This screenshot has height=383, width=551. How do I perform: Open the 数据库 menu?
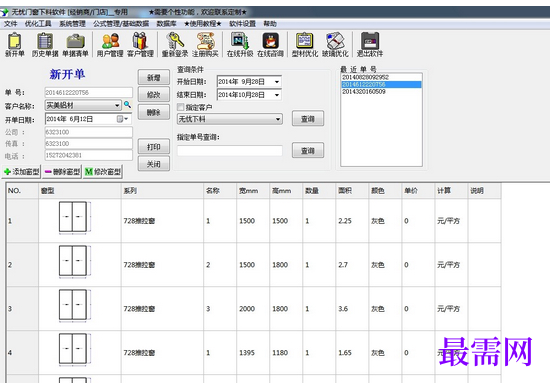tap(166, 24)
